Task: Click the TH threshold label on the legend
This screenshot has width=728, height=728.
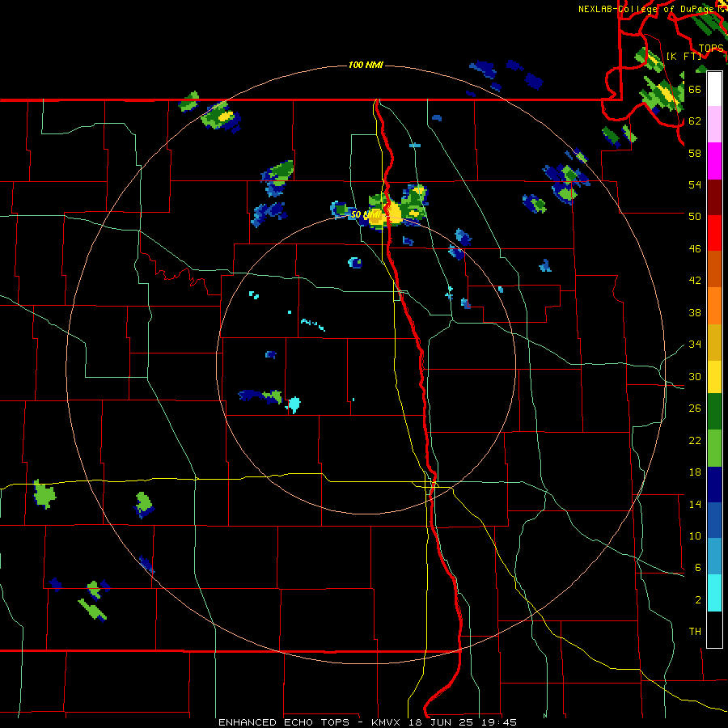Action: (695, 632)
